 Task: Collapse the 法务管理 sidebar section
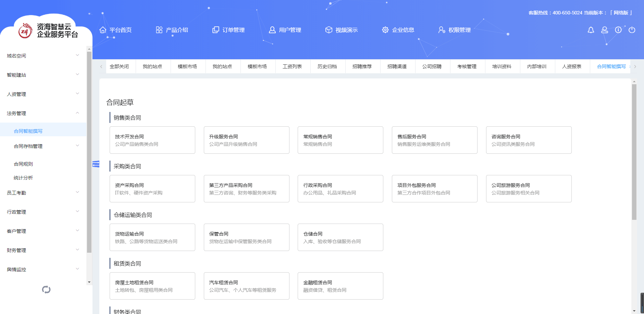tap(43, 113)
